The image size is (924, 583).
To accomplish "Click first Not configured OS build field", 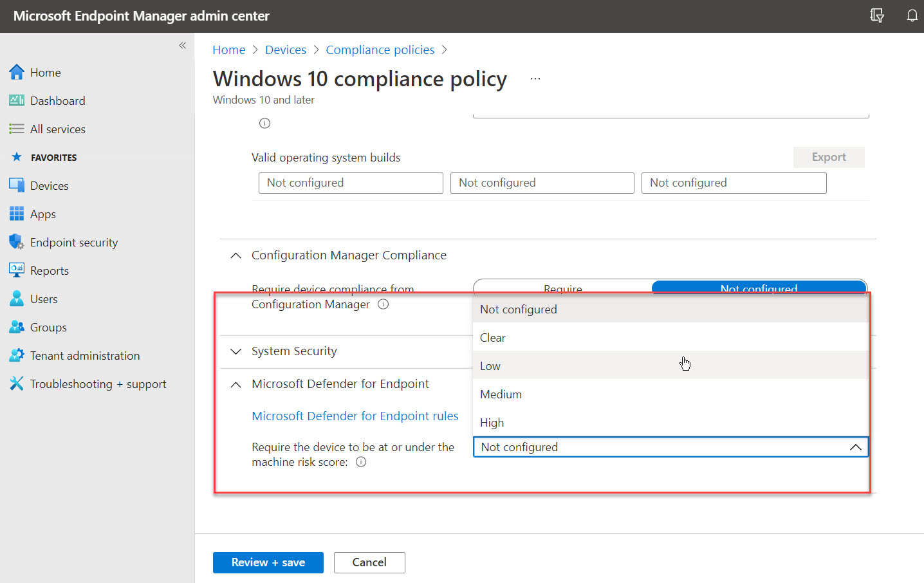I will [x=351, y=183].
